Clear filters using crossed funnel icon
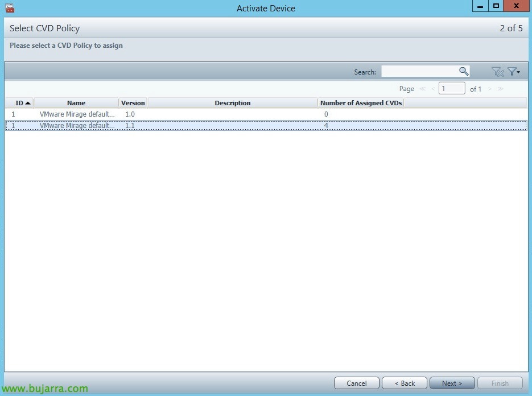The image size is (532, 396). coord(497,72)
